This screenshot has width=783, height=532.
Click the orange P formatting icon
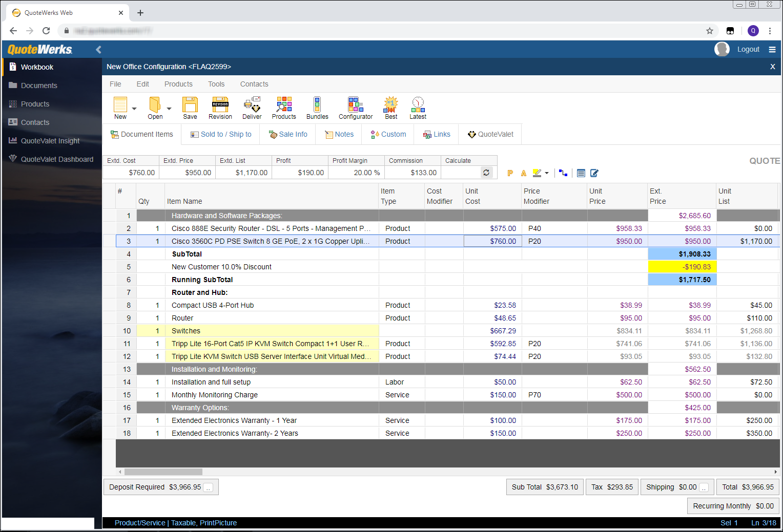pos(510,173)
